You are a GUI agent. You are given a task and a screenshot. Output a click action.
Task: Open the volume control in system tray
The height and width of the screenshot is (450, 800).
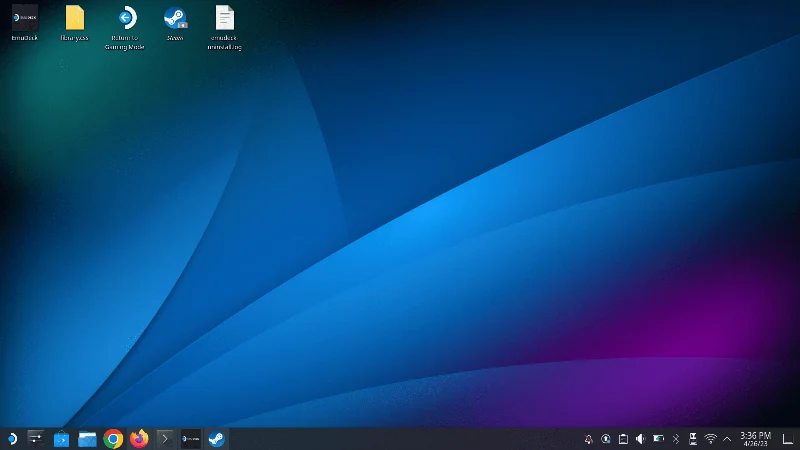tap(640, 439)
